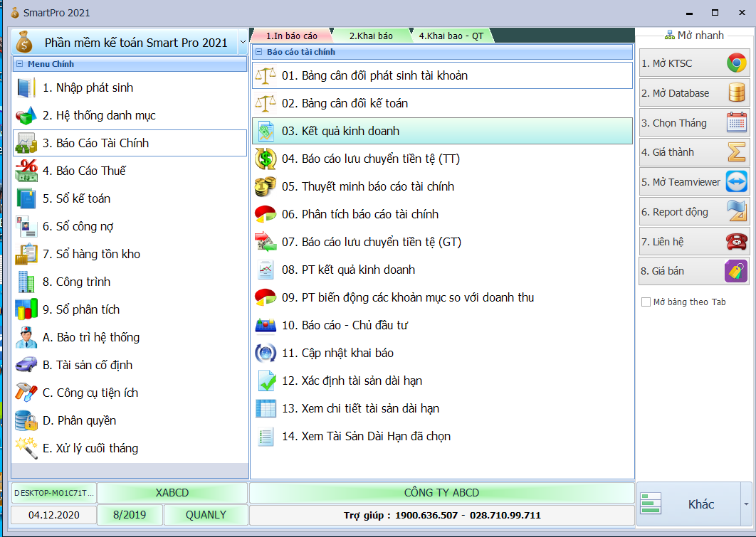Click the Hệ thống danh mục shapes icon
Viewport: 756px width, 537px height.
pyautogui.click(x=26, y=116)
